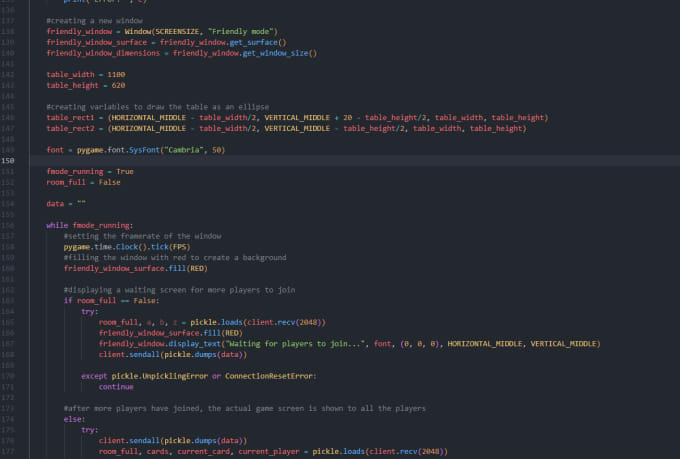Click 'current_player' in the last visible line

(x=268, y=452)
